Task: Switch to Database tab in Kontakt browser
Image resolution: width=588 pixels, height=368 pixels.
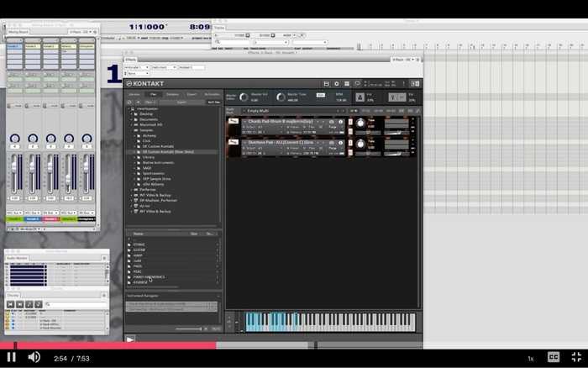Action: point(172,95)
